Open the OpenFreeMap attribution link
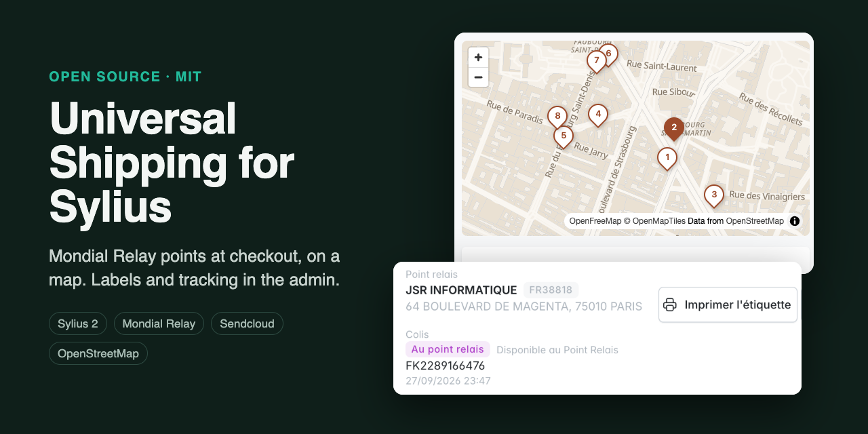 pos(595,221)
